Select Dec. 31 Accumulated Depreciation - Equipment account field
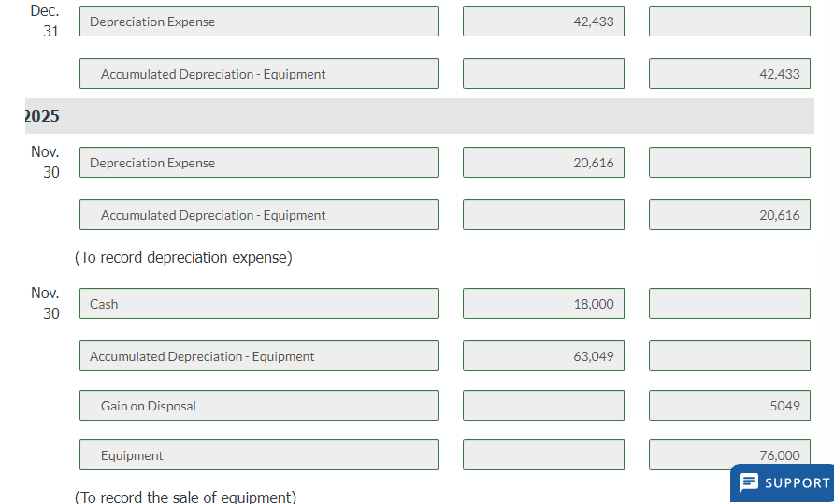This screenshot has height=504, width=834. [x=259, y=74]
